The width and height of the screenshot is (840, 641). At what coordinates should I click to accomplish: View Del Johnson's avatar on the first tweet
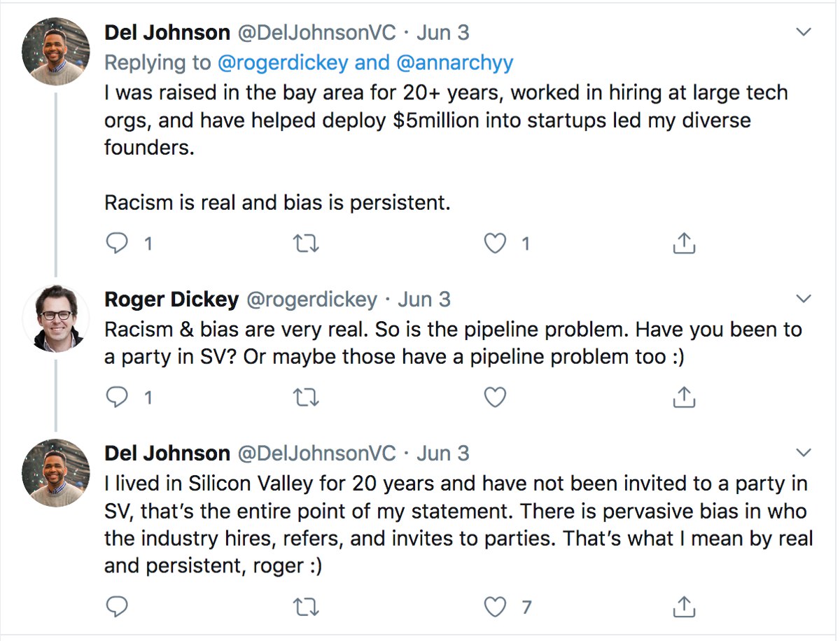pos(57,51)
